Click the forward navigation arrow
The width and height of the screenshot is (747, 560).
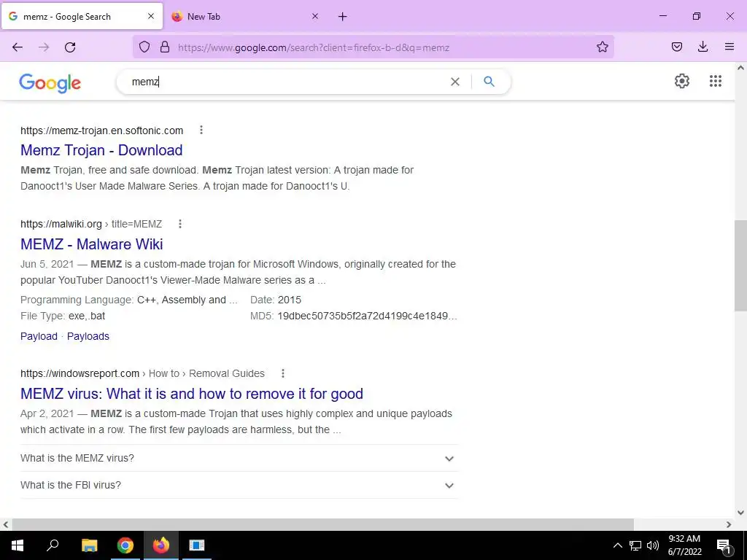point(44,47)
